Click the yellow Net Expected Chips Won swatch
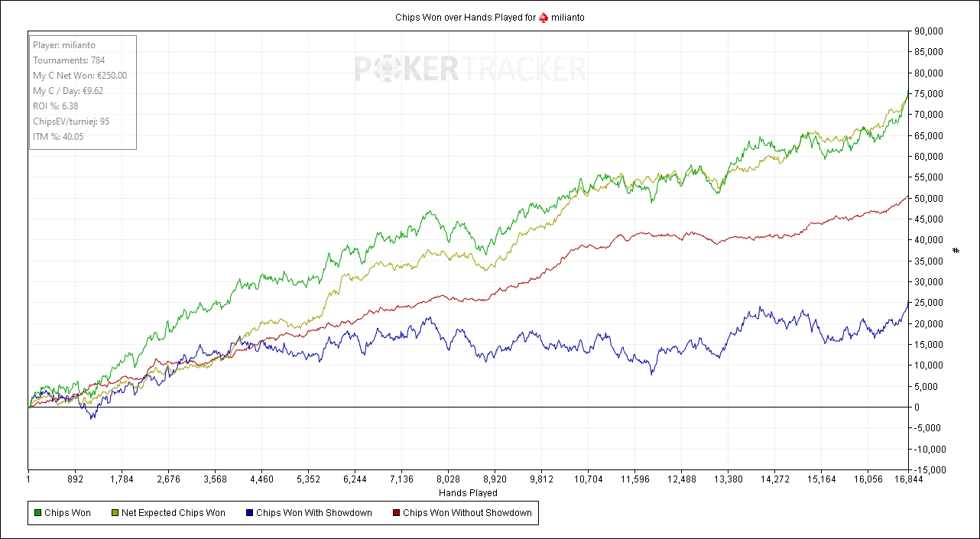 click(x=114, y=513)
